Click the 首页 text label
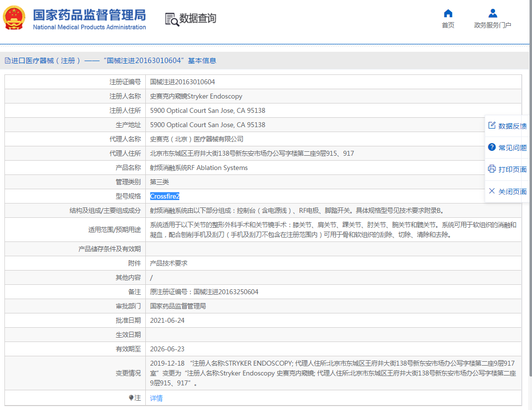 pyautogui.click(x=448, y=25)
